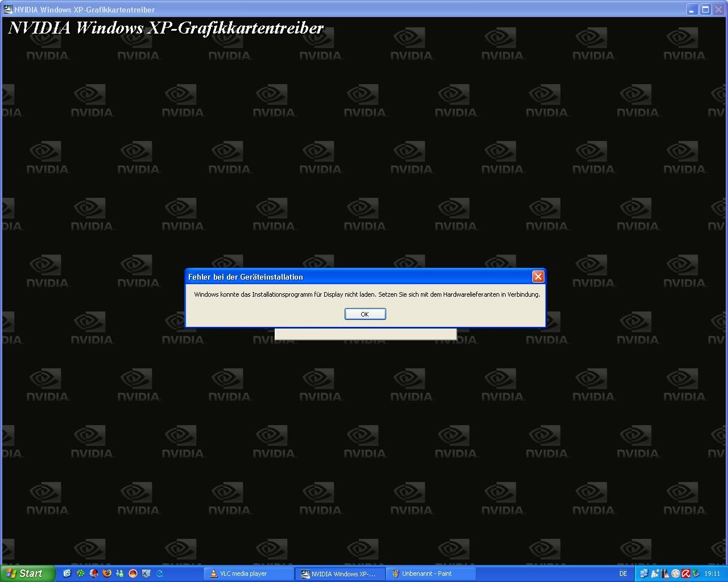Click OK in the device installation error dialog
The height and width of the screenshot is (582, 728).
point(365,314)
